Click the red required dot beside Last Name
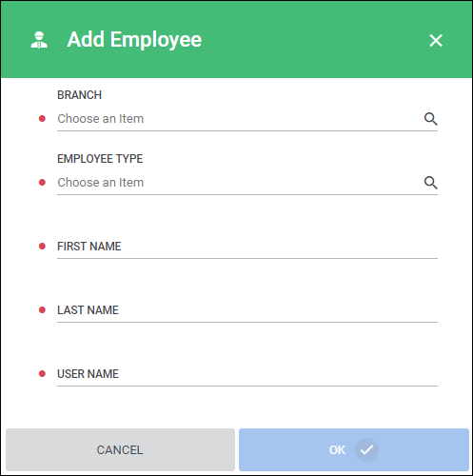The height and width of the screenshot is (476, 473). click(42, 310)
